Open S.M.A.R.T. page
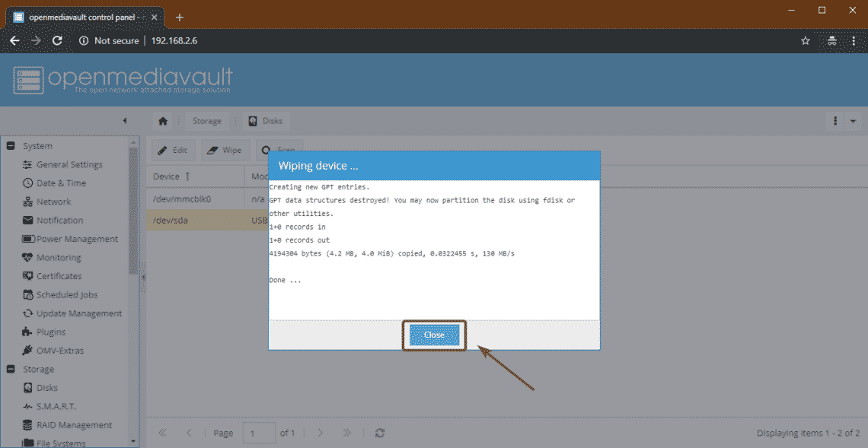Screen dimensions: 868x448 pos(56,406)
